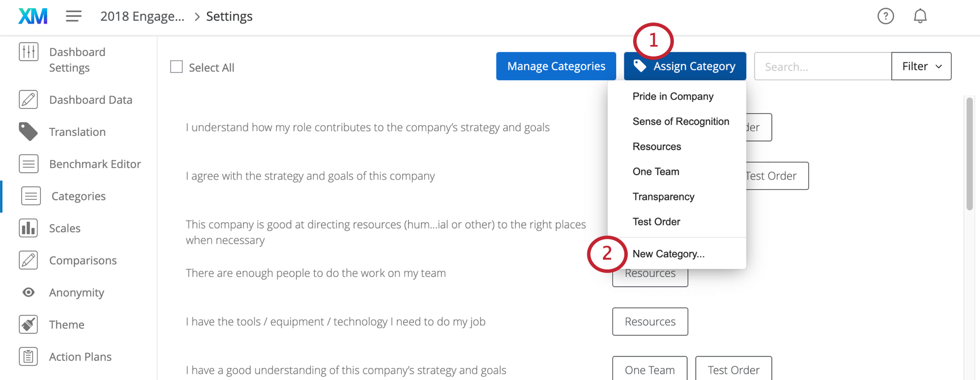Open the hamburger navigation menu
The height and width of the screenshot is (380, 980).
pyautogui.click(x=73, y=16)
